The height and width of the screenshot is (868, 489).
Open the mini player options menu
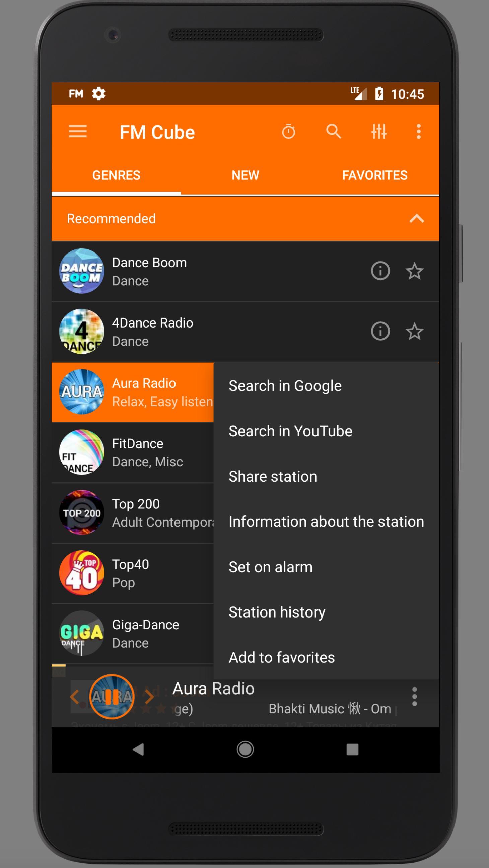[x=415, y=697]
